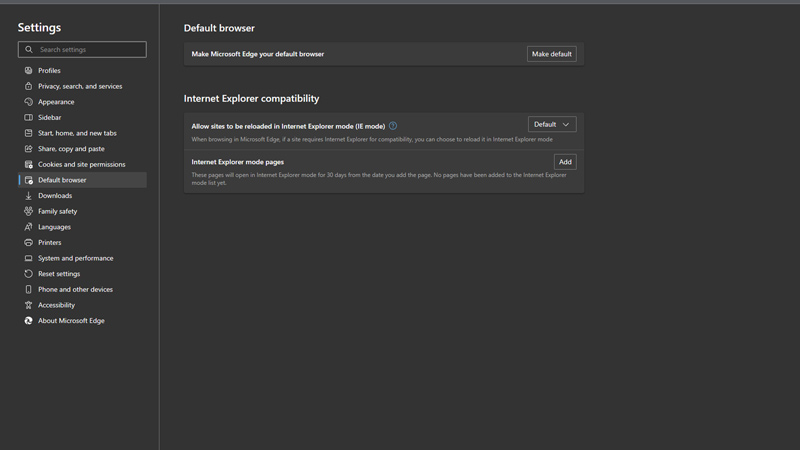Open Family safety settings
The height and width of the screenshot is (450, 800).
coord(82,211)
